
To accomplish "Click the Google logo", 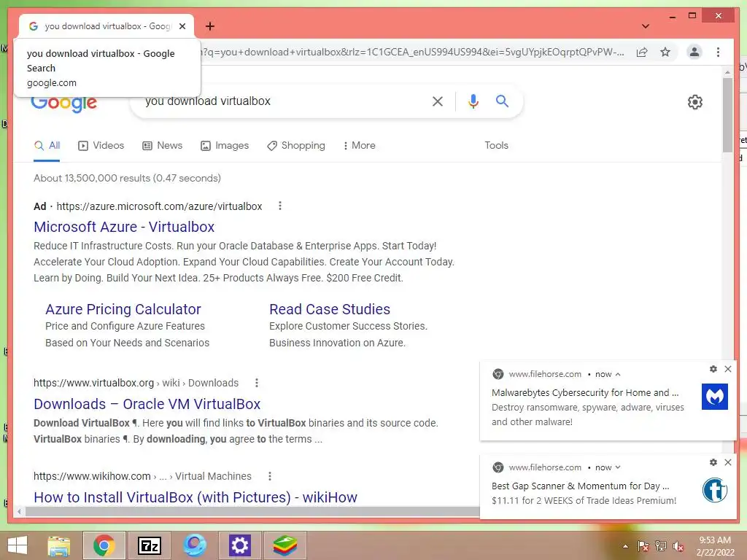I will click(64, 104).
